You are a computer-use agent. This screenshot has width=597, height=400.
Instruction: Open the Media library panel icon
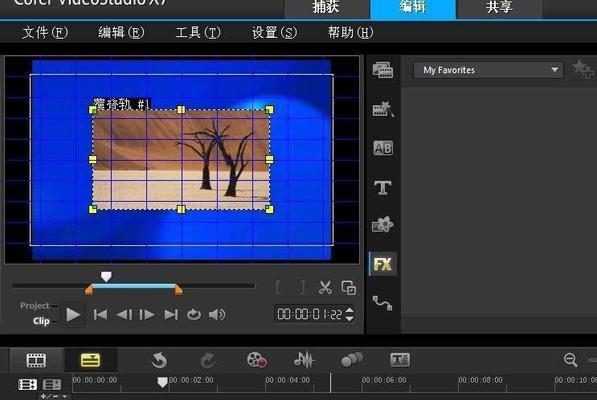point(383,70)
